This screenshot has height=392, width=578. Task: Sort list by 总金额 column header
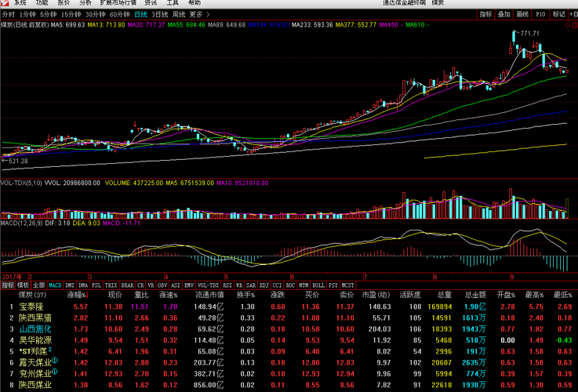click(475, 295)
